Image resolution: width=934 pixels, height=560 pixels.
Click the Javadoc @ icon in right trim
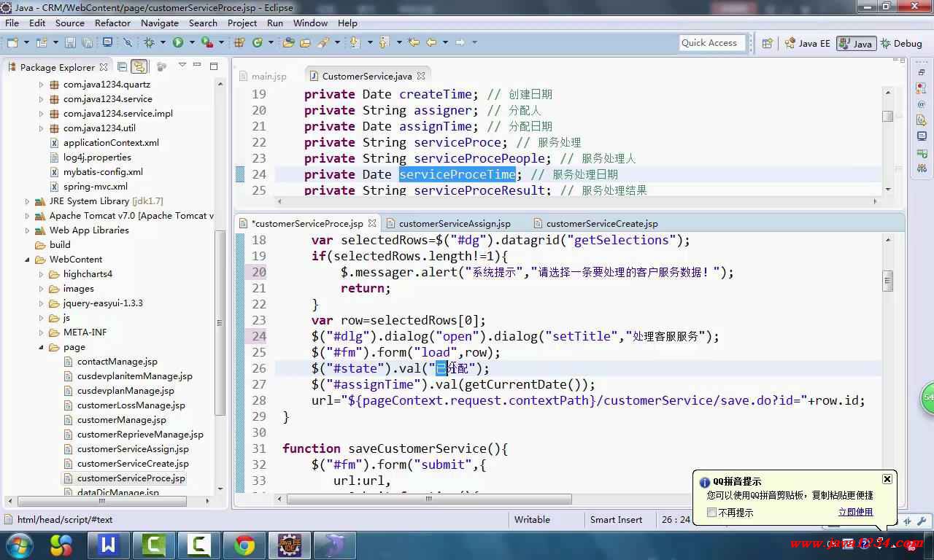[922, 104]
